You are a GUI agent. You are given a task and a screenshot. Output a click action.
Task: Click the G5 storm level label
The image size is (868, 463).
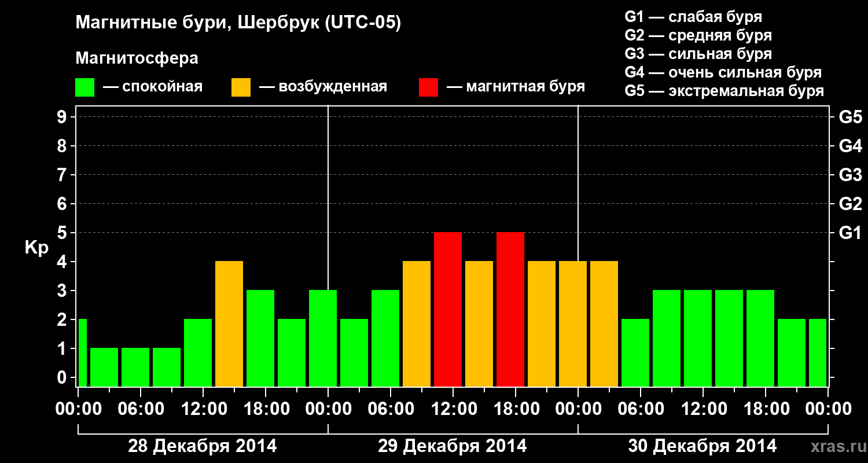point(850,117)
